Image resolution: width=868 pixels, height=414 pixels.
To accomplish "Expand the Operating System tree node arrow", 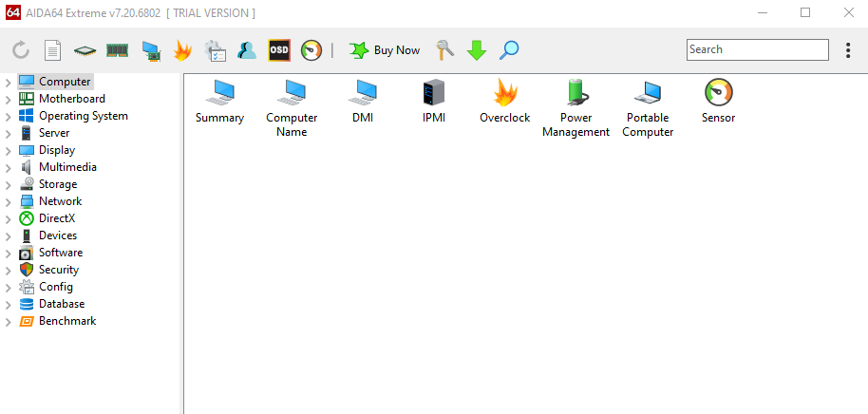I will (x=8, y=117).
